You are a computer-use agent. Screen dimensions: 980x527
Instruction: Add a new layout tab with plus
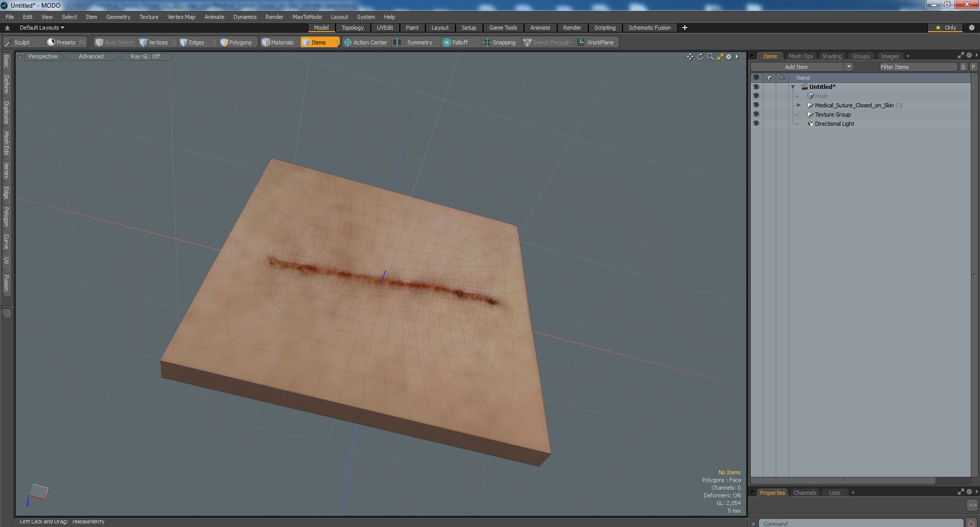tap(685, 28)
